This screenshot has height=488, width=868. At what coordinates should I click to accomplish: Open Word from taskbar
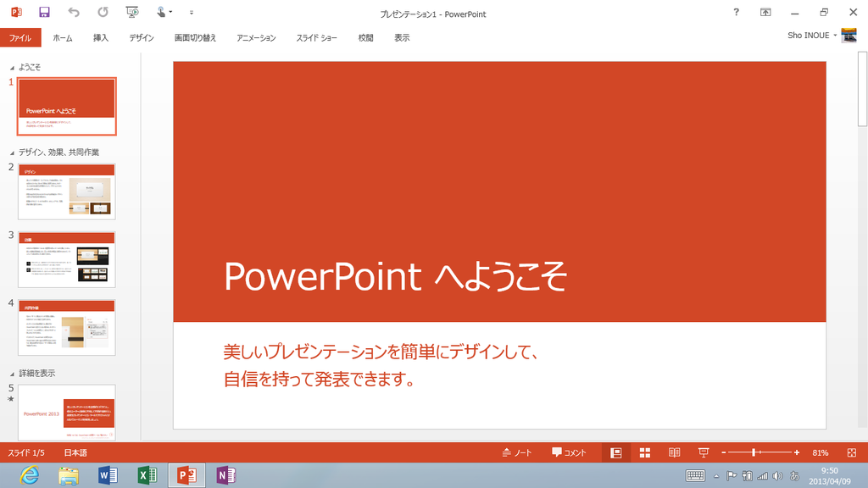click(108, 475)
